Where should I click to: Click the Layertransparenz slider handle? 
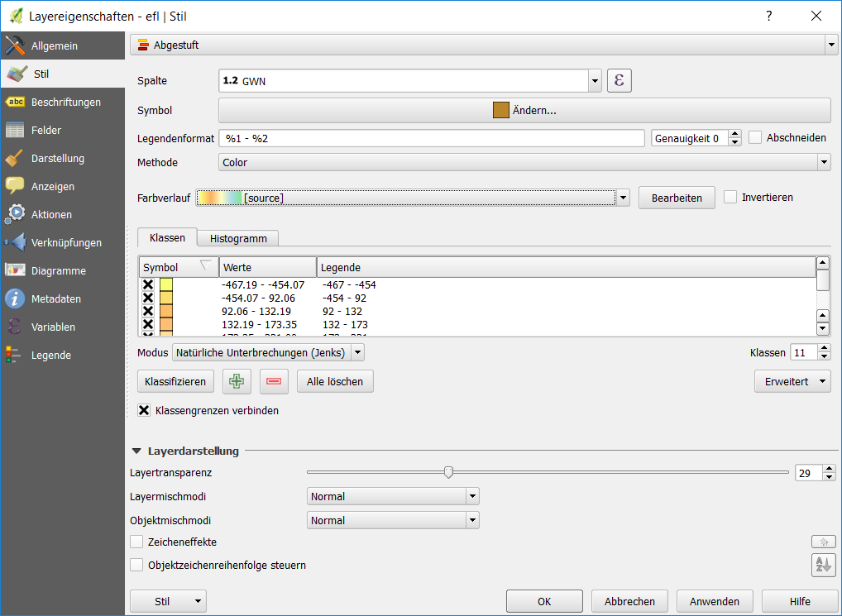(448, 472)
